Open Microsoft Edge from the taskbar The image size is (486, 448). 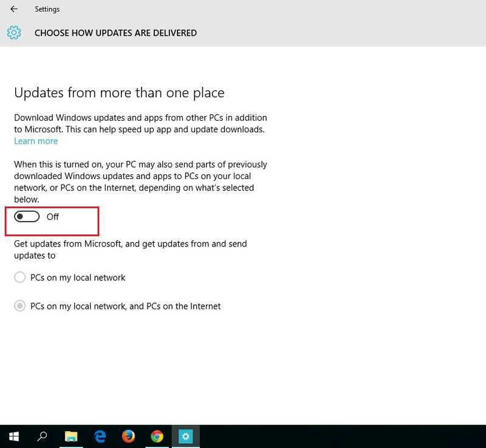click(x=100, y=436)
